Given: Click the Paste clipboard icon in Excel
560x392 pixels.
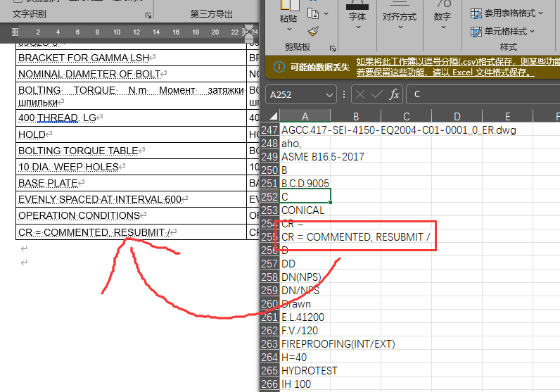Looking at the screenshot, I should point(290,5).
